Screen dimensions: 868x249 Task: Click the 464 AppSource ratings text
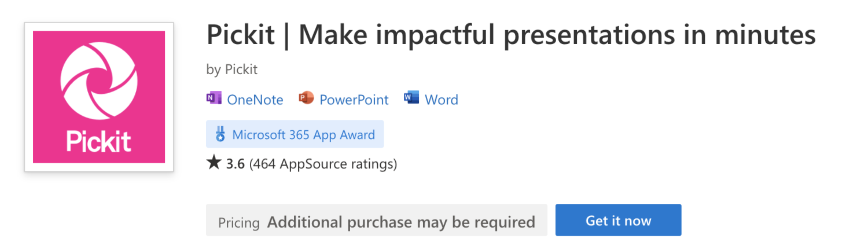point(323,164)
